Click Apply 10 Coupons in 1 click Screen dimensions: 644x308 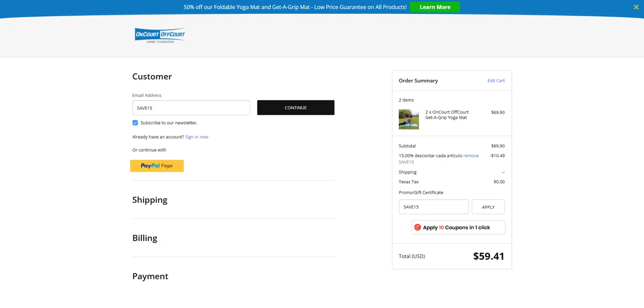[x=458, y=227]
